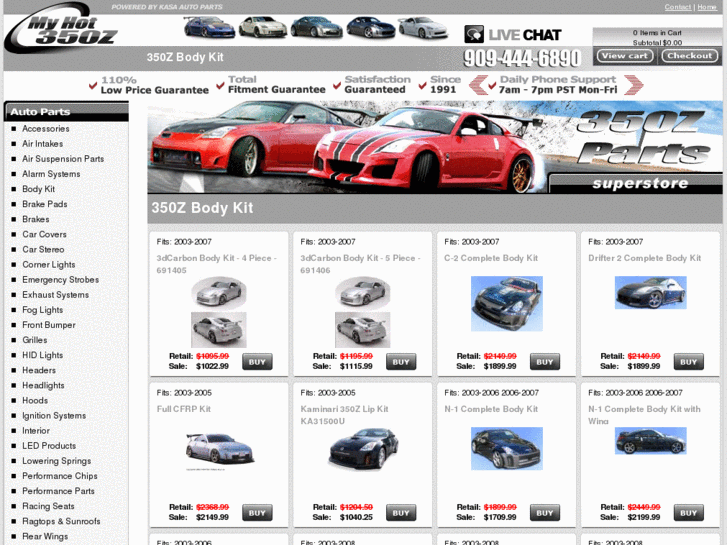727x545 pixels.
Task: Click right red arrow of support banner
Action: pos(633,85)
